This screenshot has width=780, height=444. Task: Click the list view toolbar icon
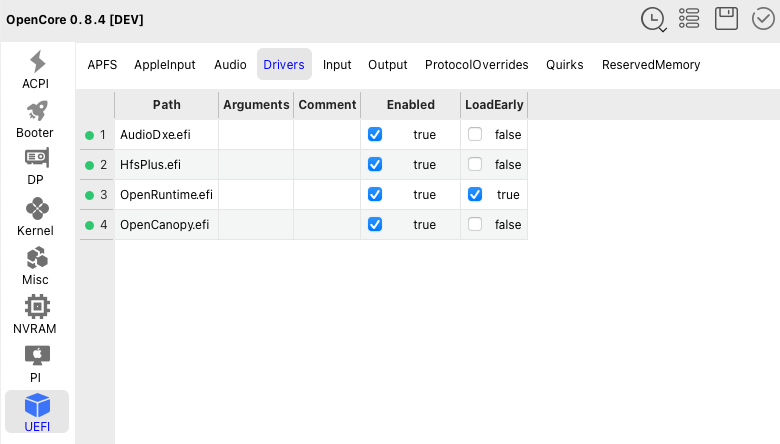pyautogui.click(x=689, y=19)
